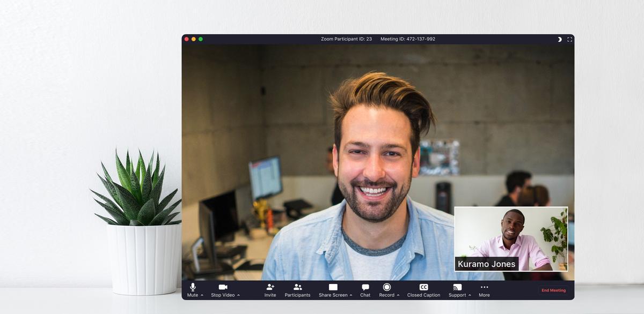Open the Support options arrow
This screenshot has height=314, width=644.
pyautogui.click(x=470, y=295)
